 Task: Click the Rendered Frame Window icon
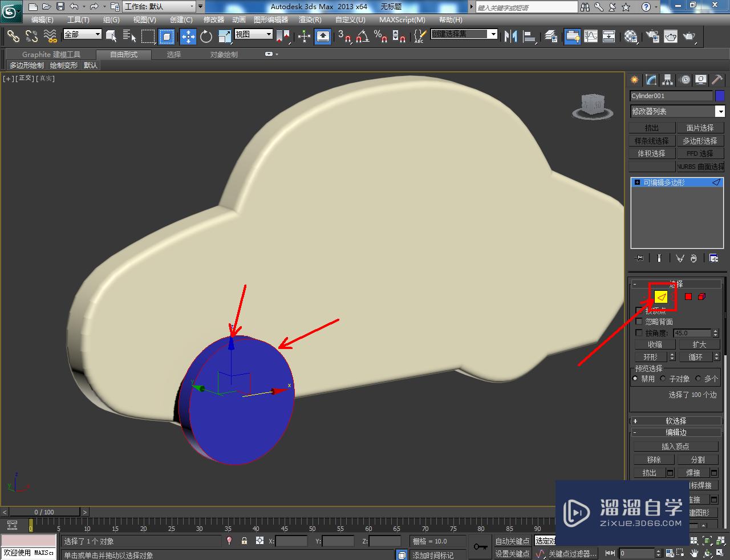click(671, 36)
